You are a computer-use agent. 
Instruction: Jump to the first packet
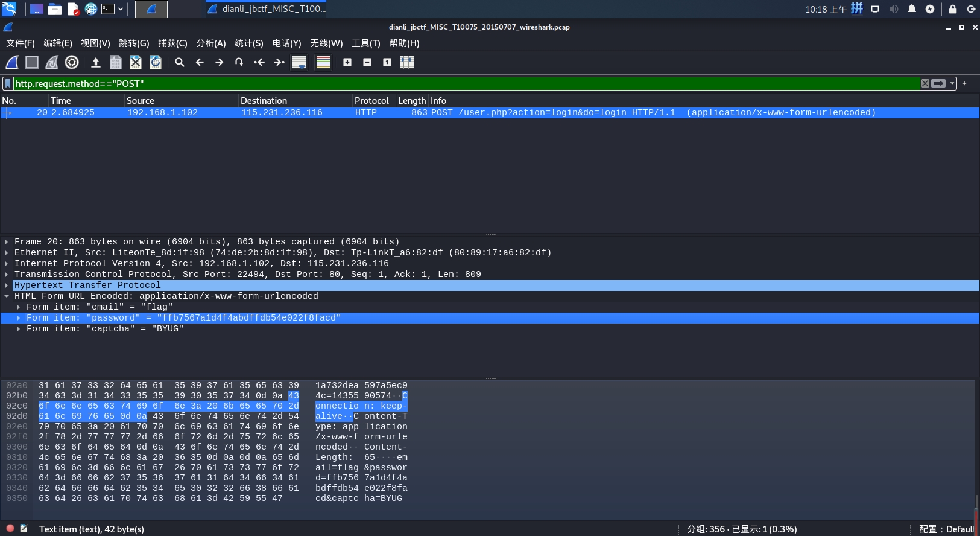[259, 62]
